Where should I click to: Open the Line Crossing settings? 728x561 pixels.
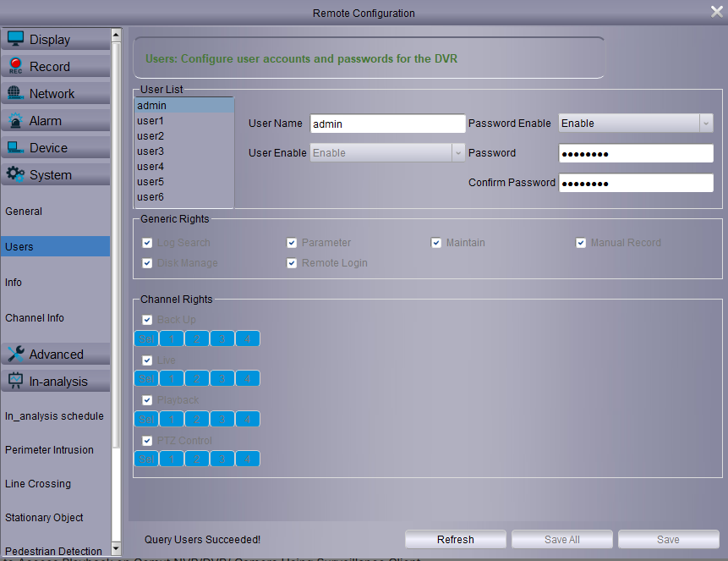pos(38,484)
